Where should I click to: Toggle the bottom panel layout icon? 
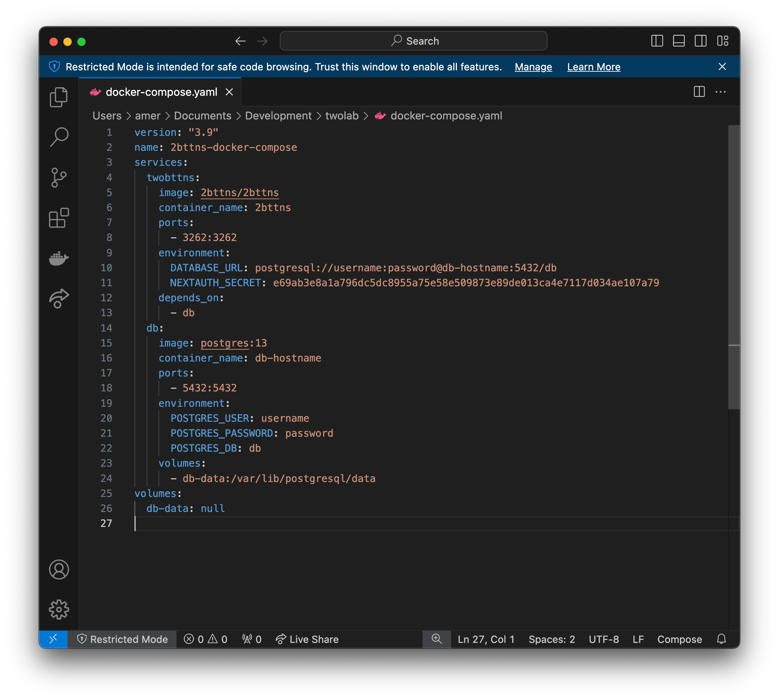[679, 41]
